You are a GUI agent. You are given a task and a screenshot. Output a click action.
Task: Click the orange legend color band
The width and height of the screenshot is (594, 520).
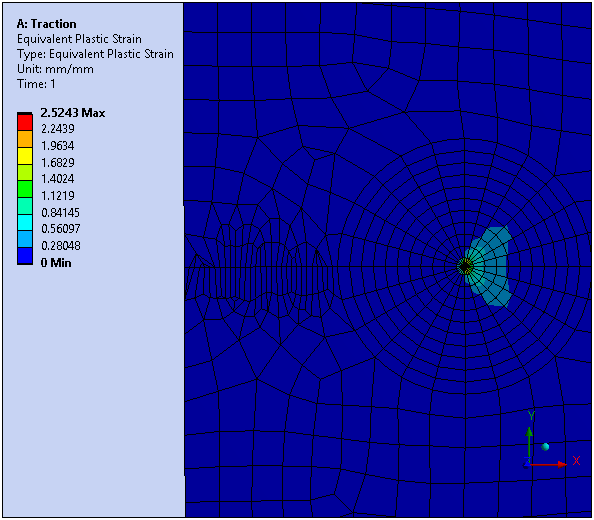(25, 139)
